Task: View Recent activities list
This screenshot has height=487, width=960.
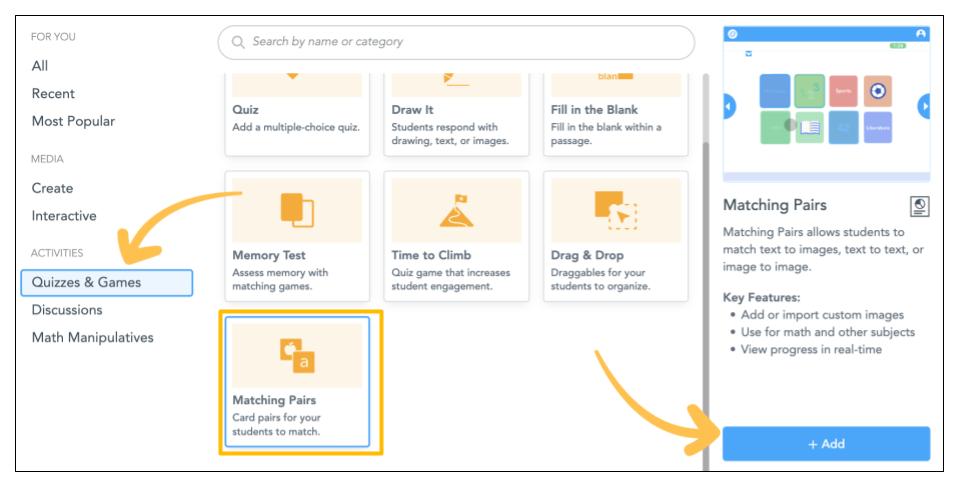Action: coord(53,94)
